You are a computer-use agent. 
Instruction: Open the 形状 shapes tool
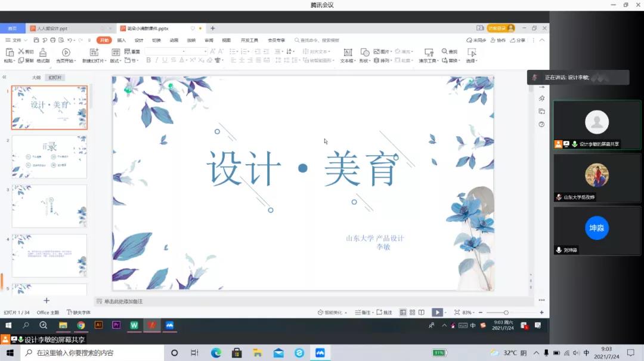point(364,53)
